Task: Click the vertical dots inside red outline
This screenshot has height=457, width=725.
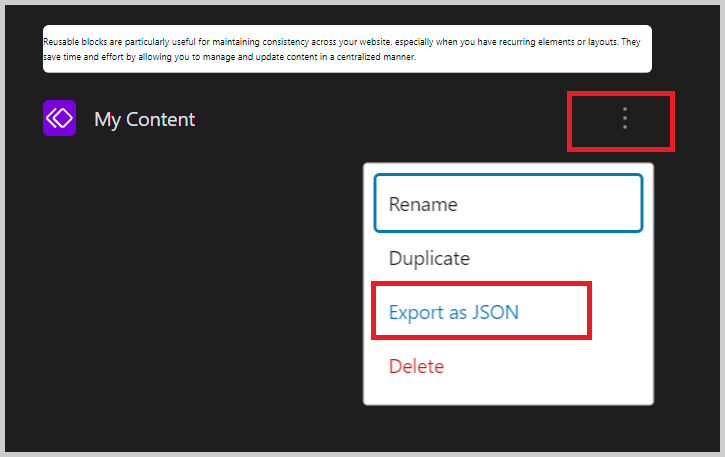Action: pos(625,118)
